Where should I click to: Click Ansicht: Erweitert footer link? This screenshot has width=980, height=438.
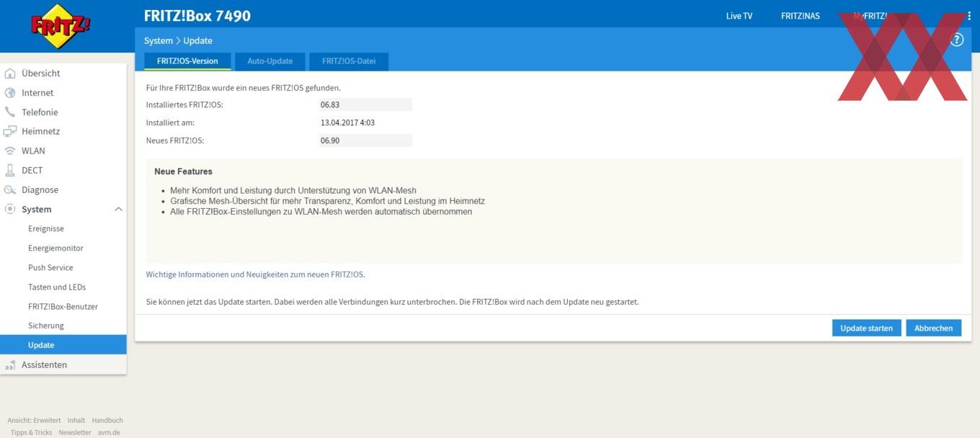coord(34,421)
